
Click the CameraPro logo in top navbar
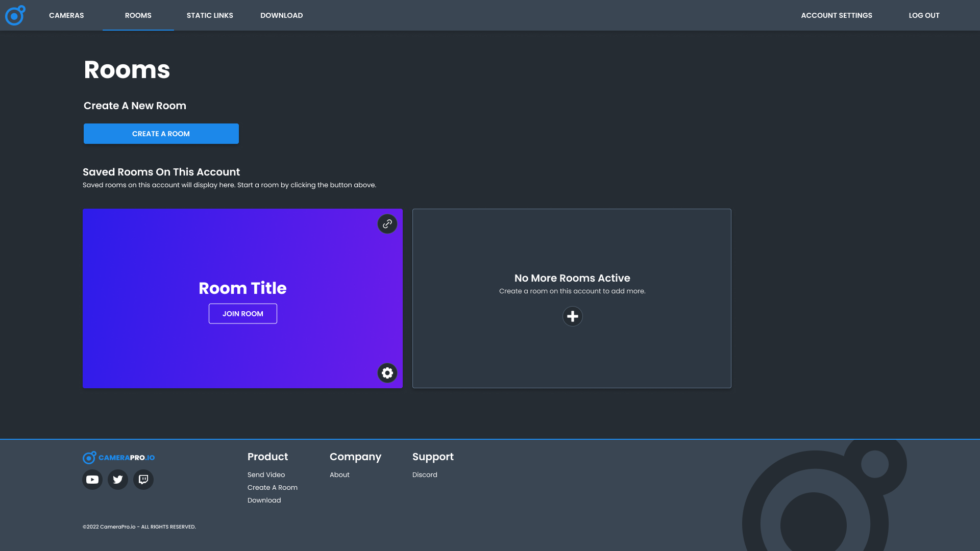(x=15, y=15)
